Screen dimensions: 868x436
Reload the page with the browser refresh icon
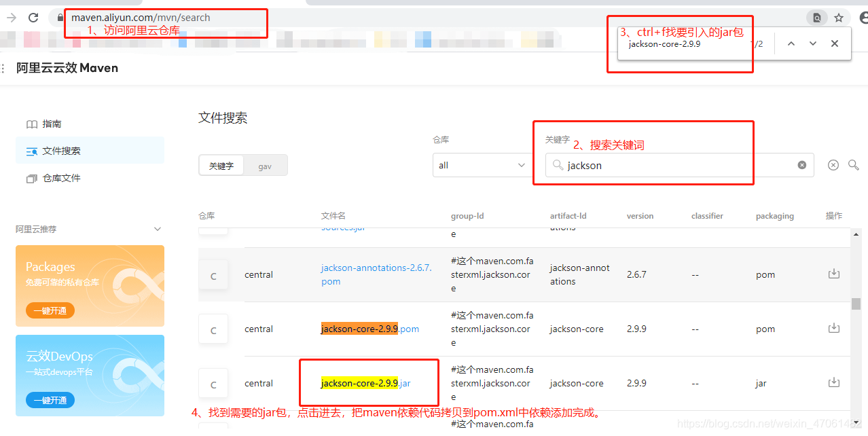[x=33, y=18]
